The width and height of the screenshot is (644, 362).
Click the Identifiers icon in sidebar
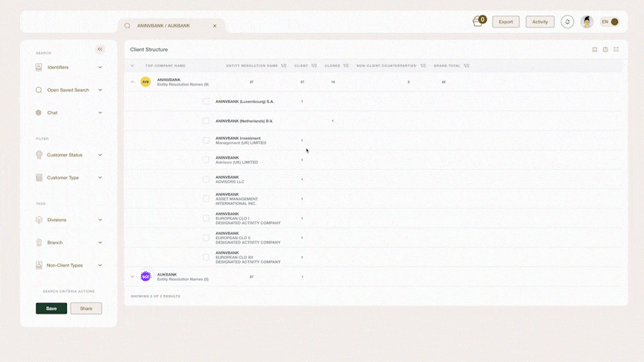[x=39, y=67]
